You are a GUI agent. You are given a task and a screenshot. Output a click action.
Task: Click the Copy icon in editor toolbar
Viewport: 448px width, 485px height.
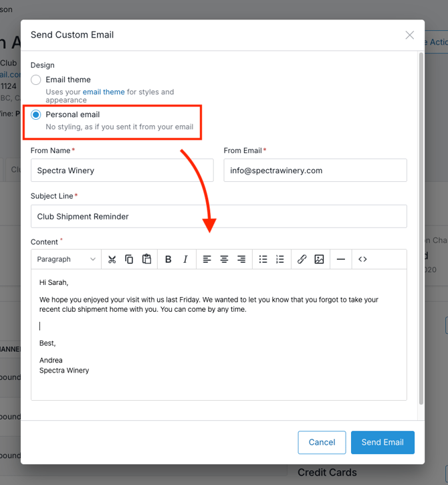tap(129, 259)
